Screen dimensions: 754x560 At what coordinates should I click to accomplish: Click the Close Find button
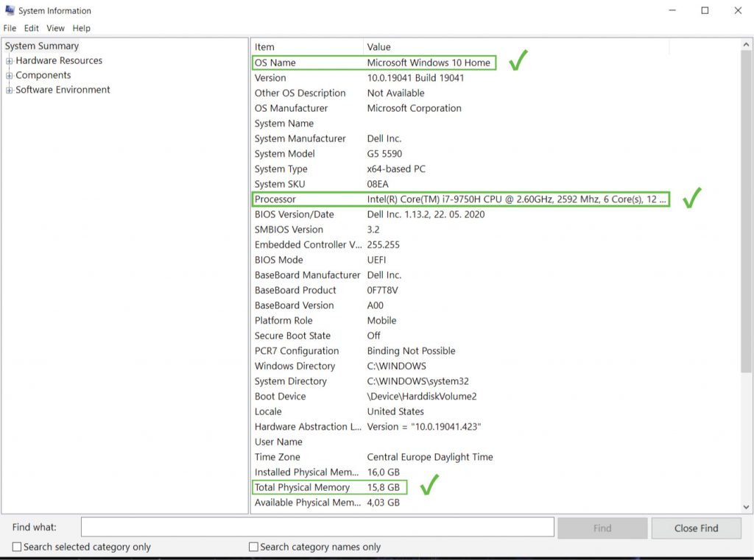point(695,527)
